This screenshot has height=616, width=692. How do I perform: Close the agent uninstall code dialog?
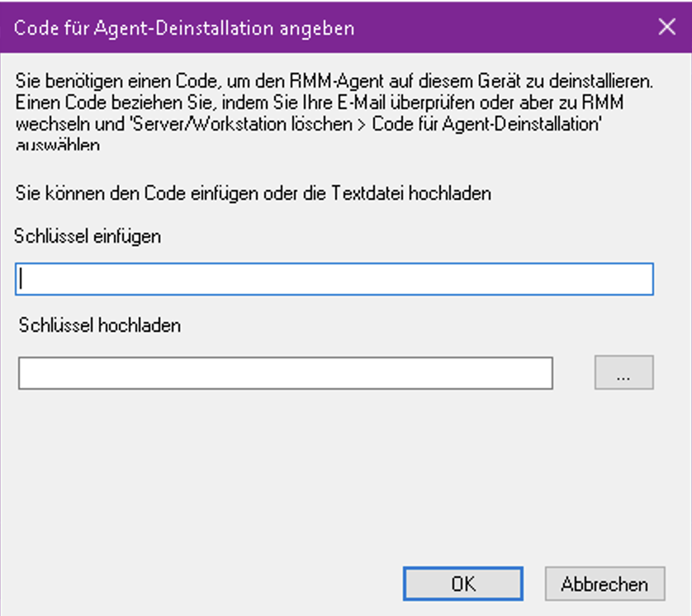(666, 26)
